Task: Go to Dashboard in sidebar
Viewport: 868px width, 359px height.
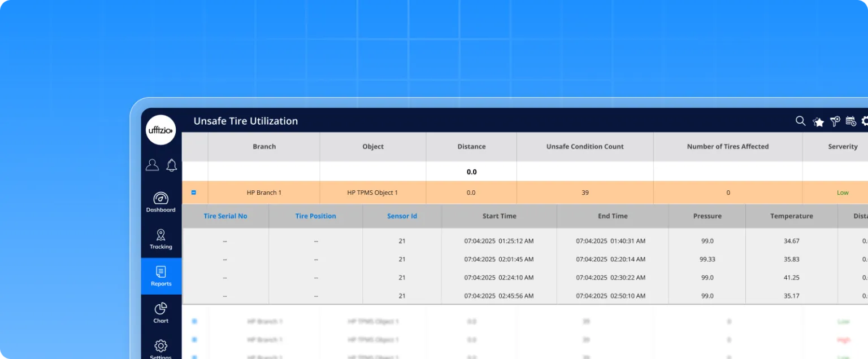Action: [x=161, y=202]
